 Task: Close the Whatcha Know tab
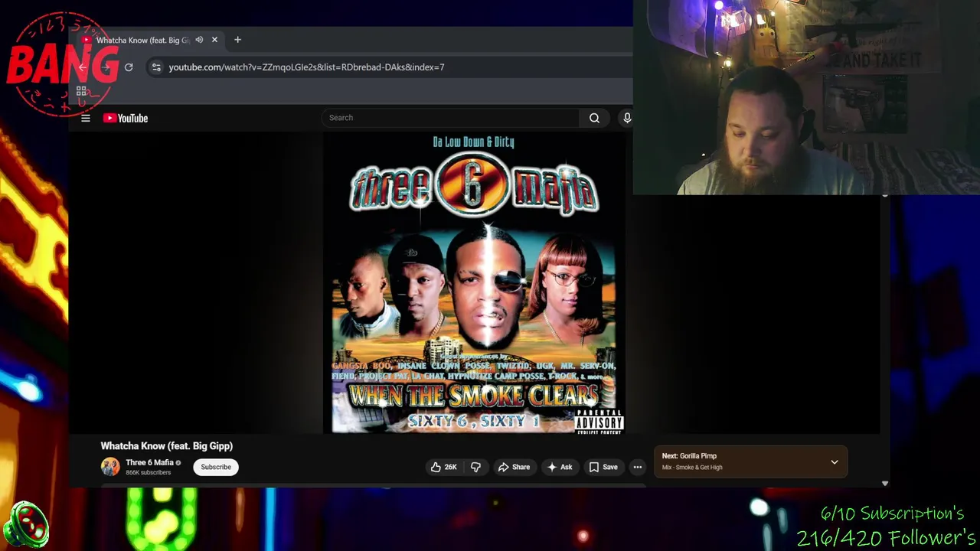click(x=214, y=40)
